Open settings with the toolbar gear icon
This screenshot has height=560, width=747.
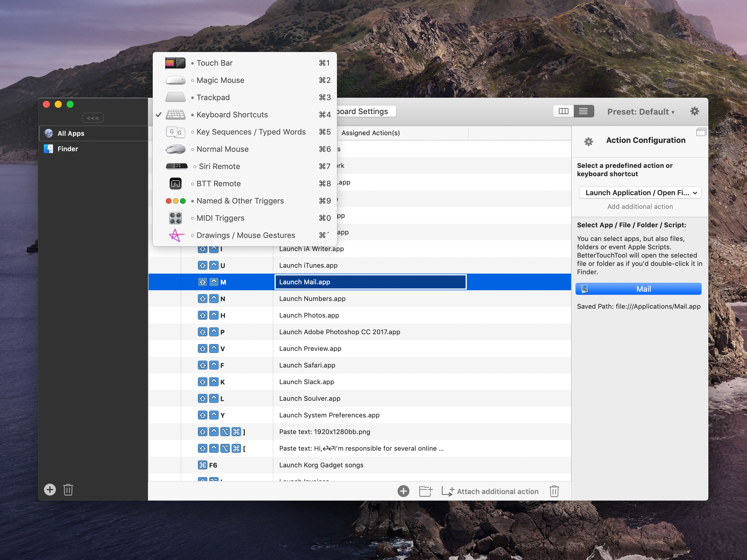pos(694,111)
